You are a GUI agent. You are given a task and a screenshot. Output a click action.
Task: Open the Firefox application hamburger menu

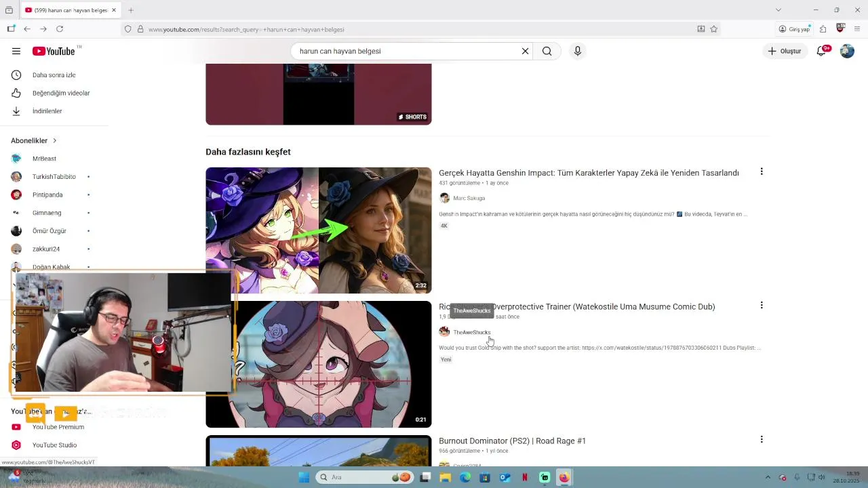857,29
